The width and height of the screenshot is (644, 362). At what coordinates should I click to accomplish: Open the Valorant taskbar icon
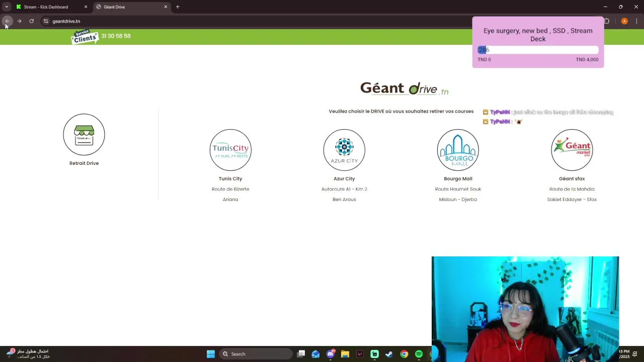360,354
